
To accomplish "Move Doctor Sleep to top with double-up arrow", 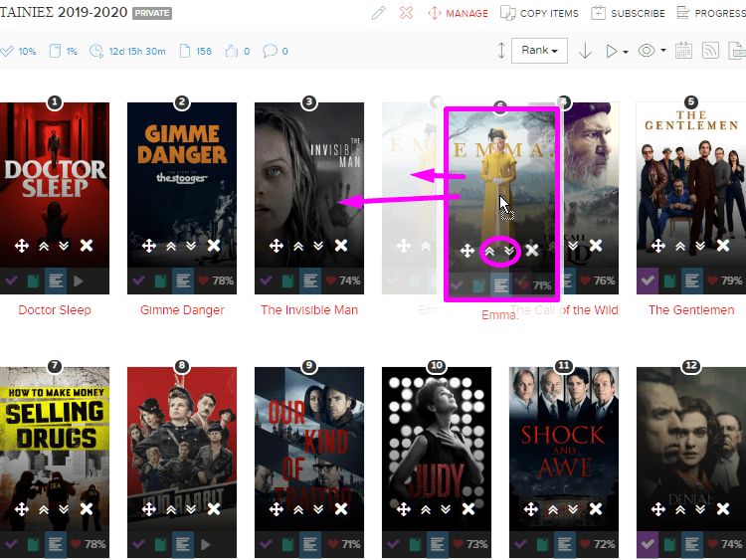I will 44,246.
